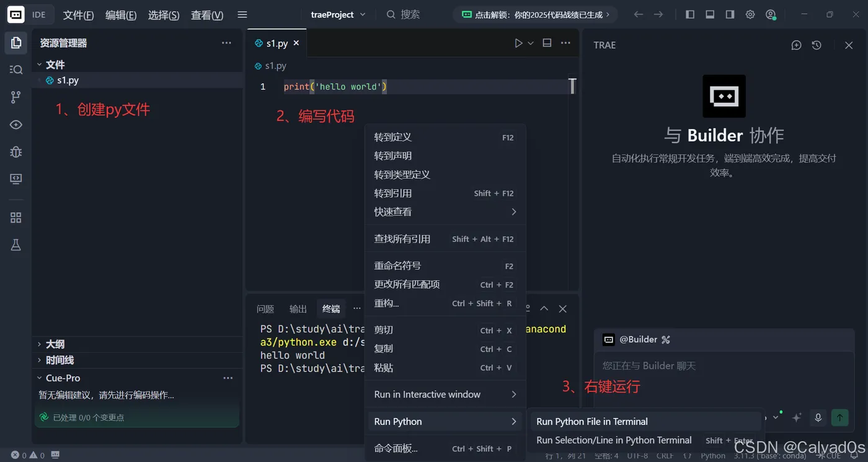This screenshot has width=868, height=462.
Task: Open the Run and Debug bug icon
Action: pyautogui.click(x=16, y=152)
